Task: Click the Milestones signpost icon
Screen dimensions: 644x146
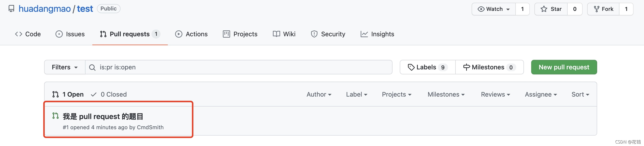Action: [466, 67]
